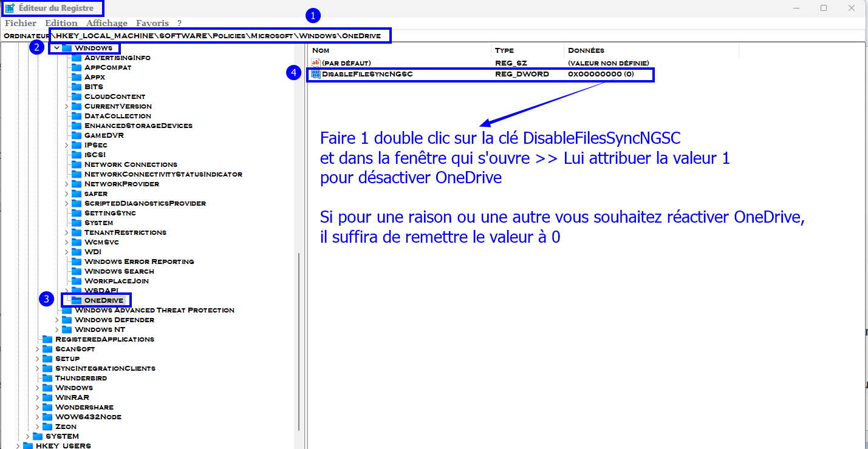Image resolution: width=868 pixels, height=449 pixels.
Task: Click the HKEY_USERS folder icon
Action: (x=28, y=446)
